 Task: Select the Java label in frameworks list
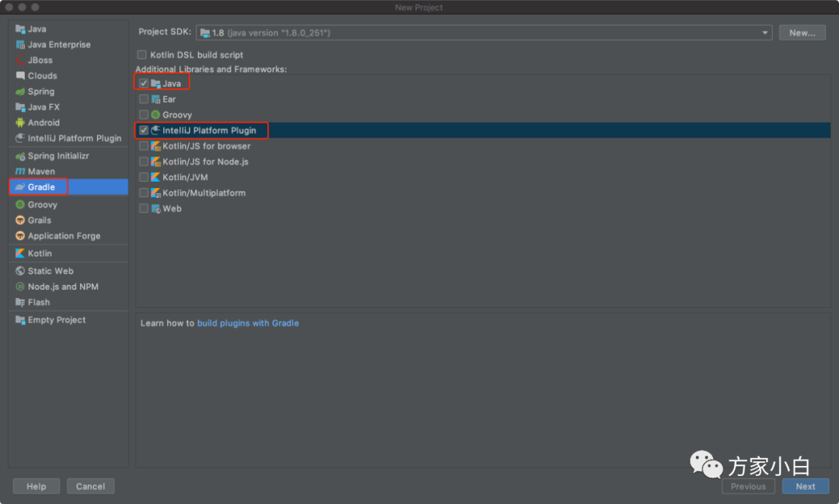pos(172,83)
